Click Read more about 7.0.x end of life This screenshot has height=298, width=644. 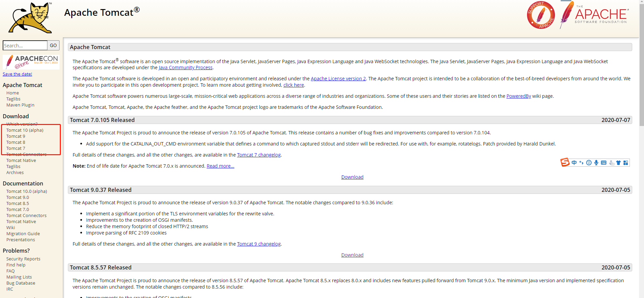coord(220,166)
